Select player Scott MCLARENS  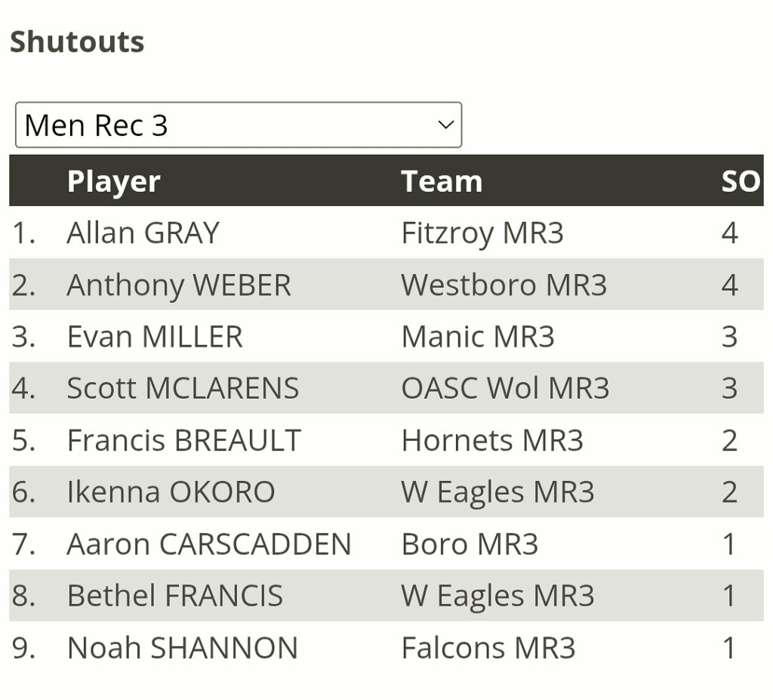(183, 389)
